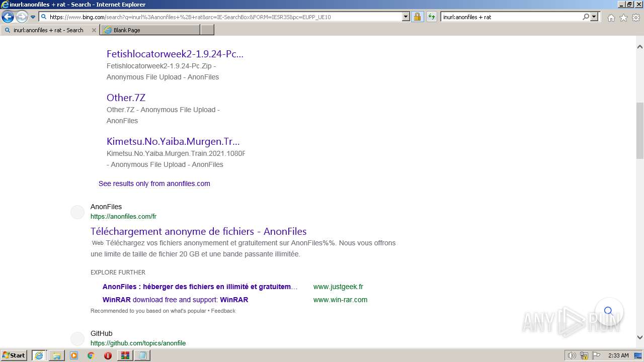Image resolution: width=644 pixels, height=362 pixels.
Task: Click the floating search magnifier button
Action: [x=608, y=311]
